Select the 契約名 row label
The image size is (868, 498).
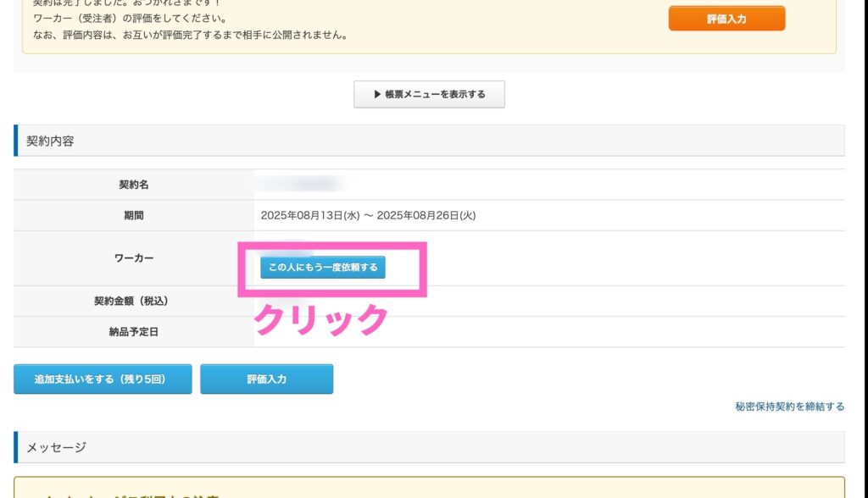pyautogui.click(x=134, y=185)
